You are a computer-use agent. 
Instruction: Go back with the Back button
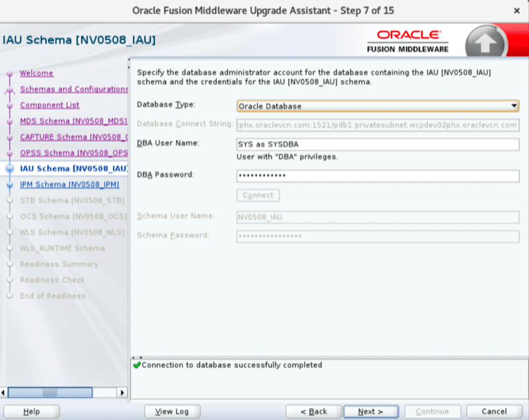click(313, 411)
